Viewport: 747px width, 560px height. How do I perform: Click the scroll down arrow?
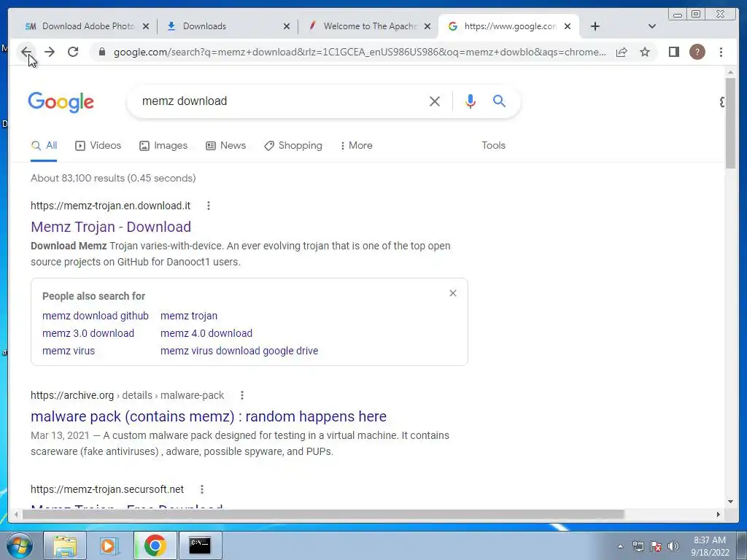(730, 501)
